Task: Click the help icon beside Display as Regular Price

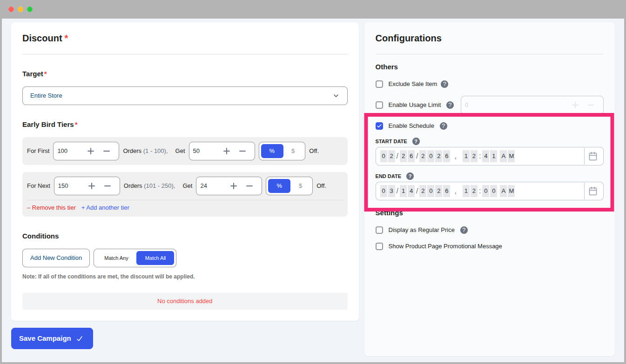Action: pos(464,230)
